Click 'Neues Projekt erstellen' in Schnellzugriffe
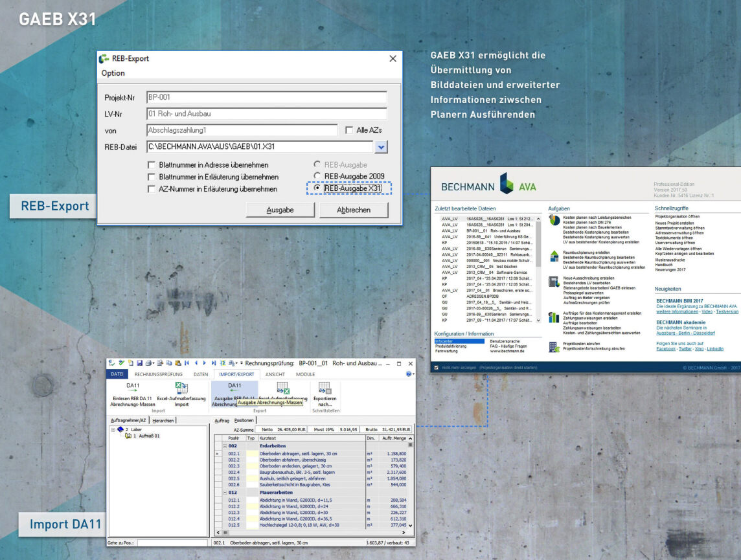 (x=674, y=223)
